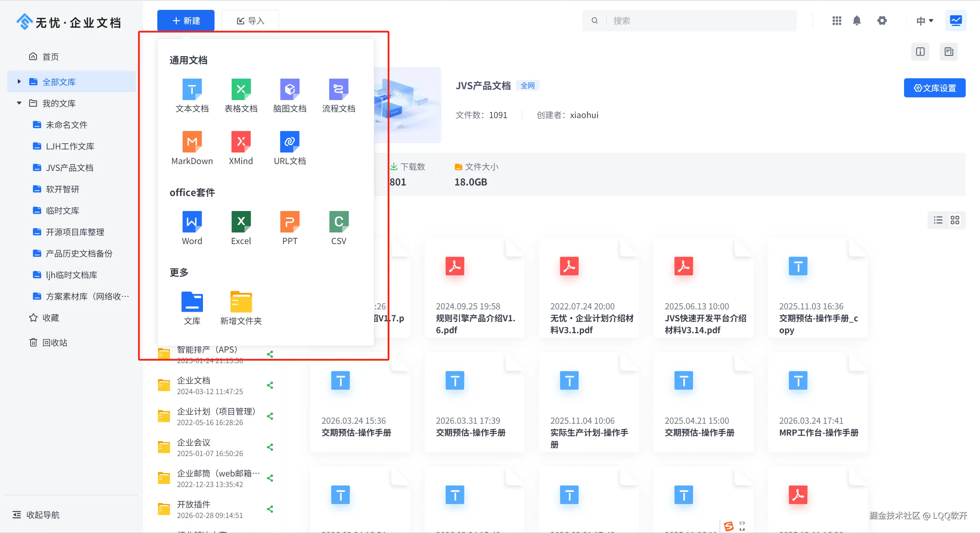Collapse the 我的文库 tree node
Screen dimensions: 980x533
coord(19,103)
